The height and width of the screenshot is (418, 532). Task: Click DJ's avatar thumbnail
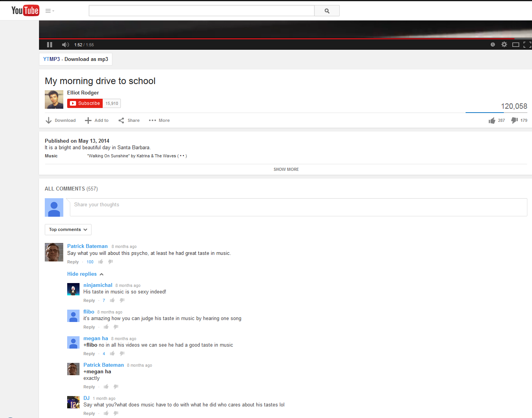pos(73,402)
